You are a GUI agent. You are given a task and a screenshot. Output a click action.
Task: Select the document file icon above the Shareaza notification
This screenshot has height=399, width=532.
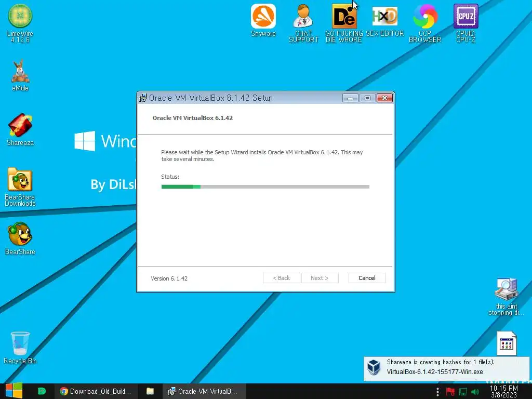[507, 343]
